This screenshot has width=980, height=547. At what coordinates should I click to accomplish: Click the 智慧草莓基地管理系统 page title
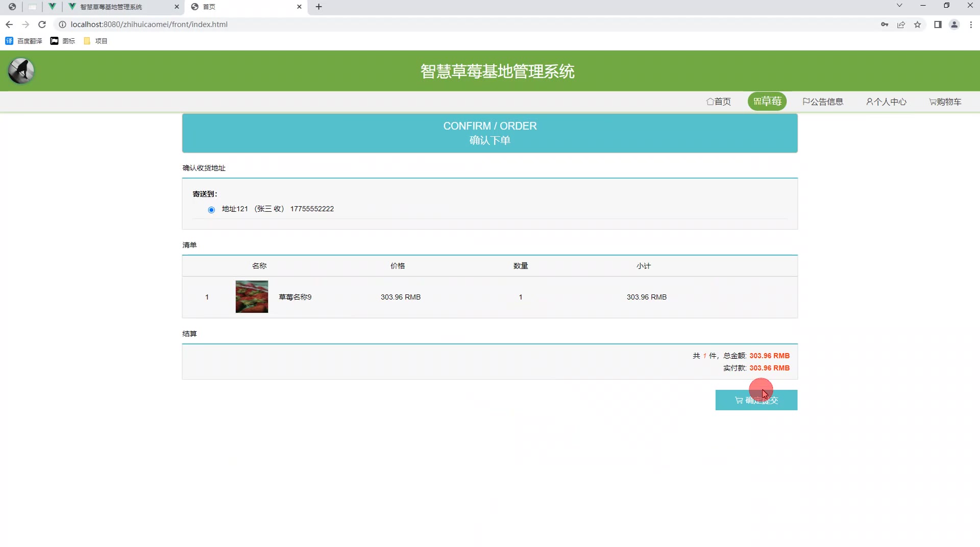tap(498, 71)
